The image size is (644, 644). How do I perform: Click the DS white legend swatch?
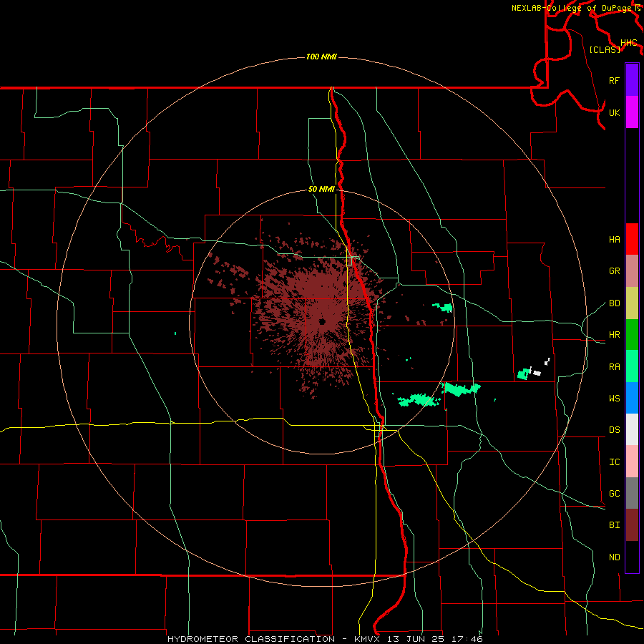pyautogui.click(x=632, y=429)
